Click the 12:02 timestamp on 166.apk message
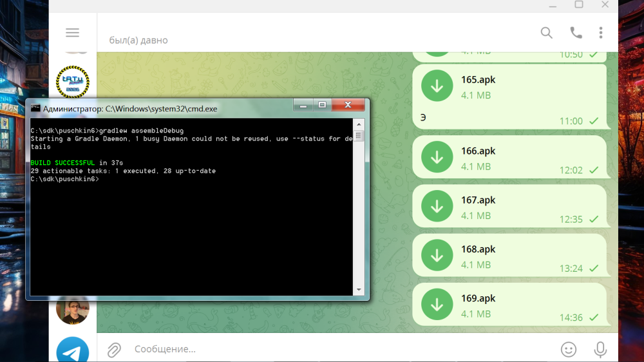The width and height of the screenshot is (644, 362). (571, 170)
